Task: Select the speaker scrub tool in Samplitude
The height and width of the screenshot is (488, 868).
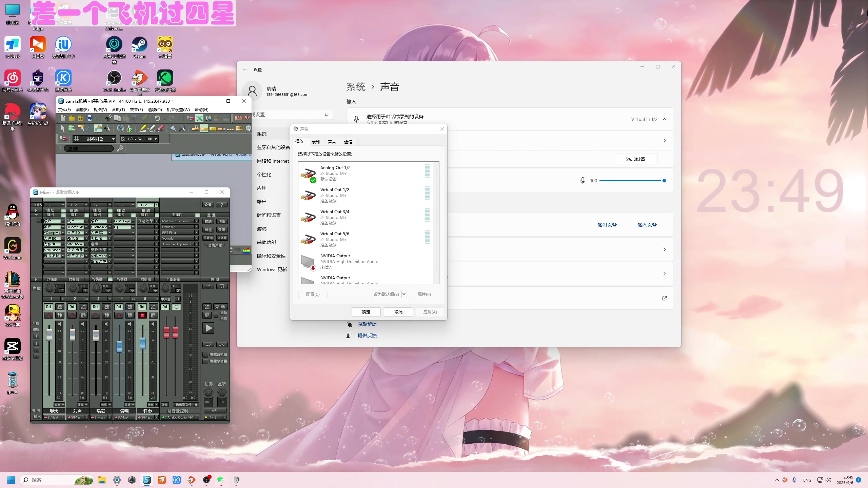Action: click(x=173, y=128)
